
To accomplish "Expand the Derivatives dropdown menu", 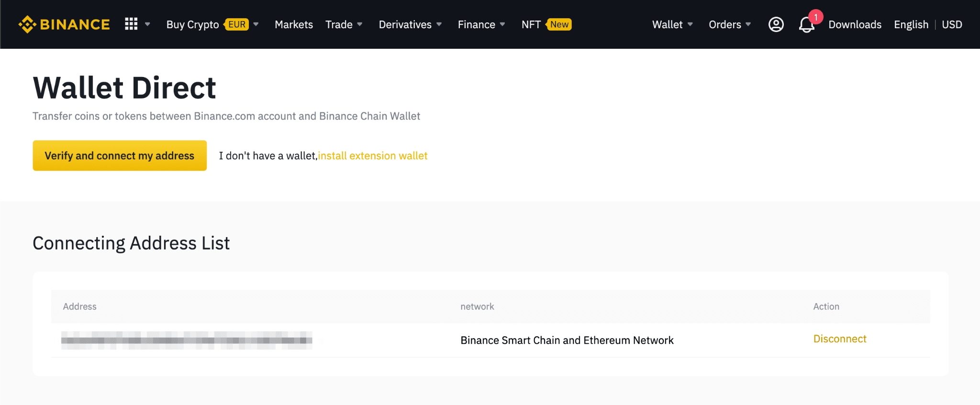I will click(410, 24).
